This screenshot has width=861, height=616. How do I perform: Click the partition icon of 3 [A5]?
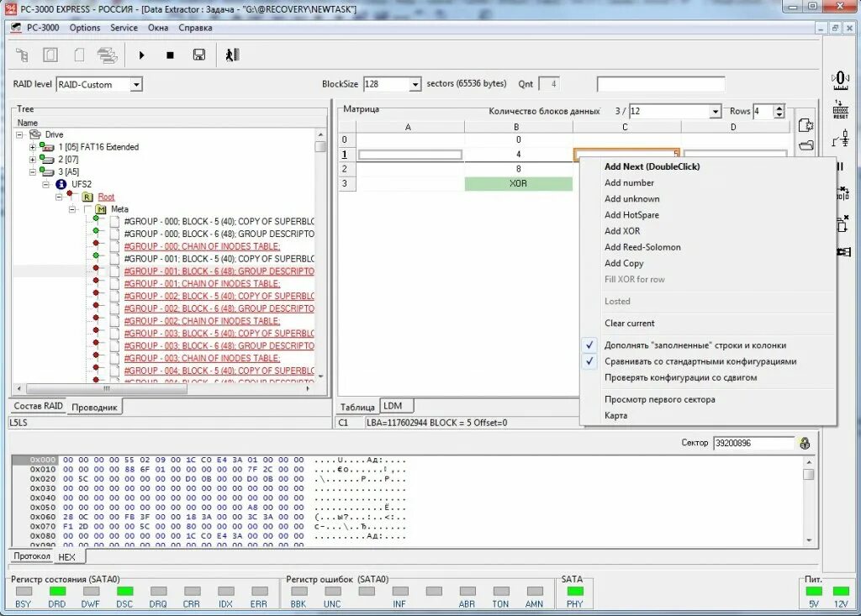point(47,171)
